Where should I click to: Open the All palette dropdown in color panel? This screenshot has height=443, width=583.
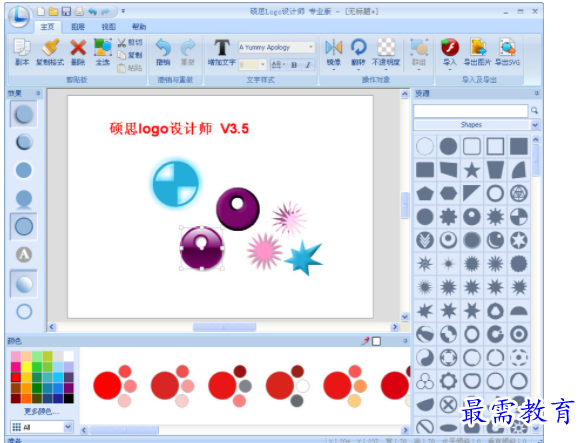pos(68,427)
